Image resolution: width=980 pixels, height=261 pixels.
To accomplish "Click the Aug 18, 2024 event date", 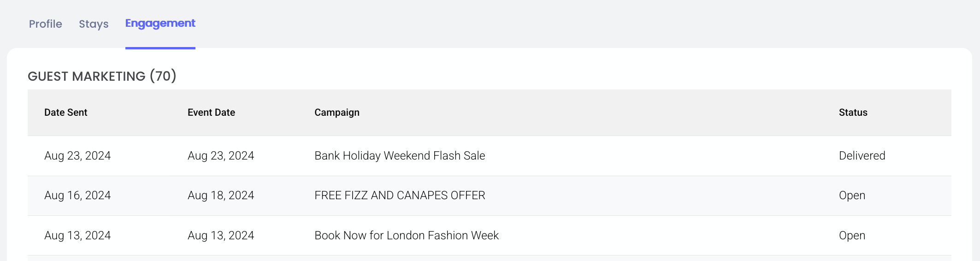I will [220, 196].
